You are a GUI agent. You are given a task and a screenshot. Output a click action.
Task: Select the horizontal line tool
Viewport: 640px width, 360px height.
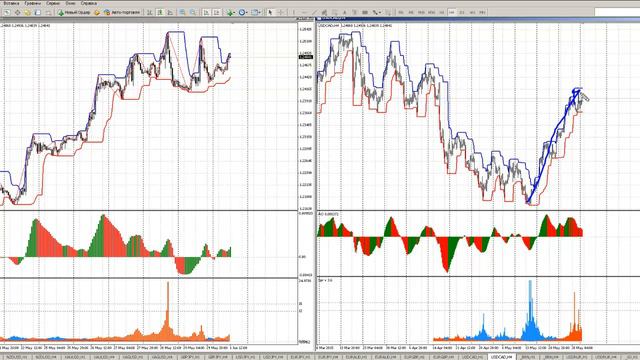pos(304,13)
